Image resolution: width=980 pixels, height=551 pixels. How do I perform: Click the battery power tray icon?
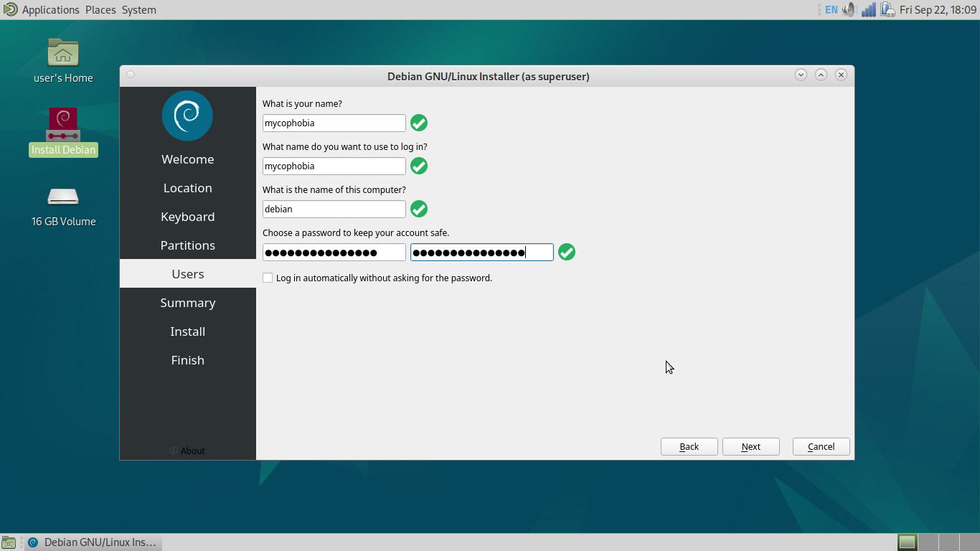pyautogui.click(x=887, y=10)
